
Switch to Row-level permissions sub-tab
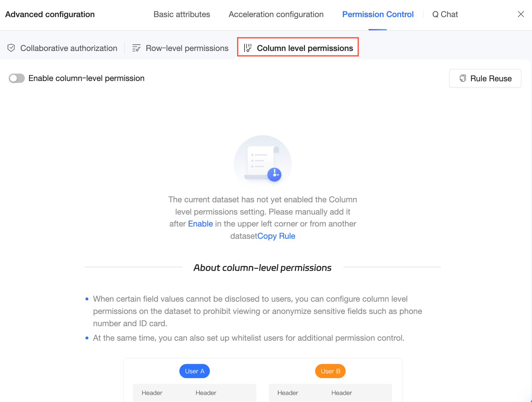(187, 48)
